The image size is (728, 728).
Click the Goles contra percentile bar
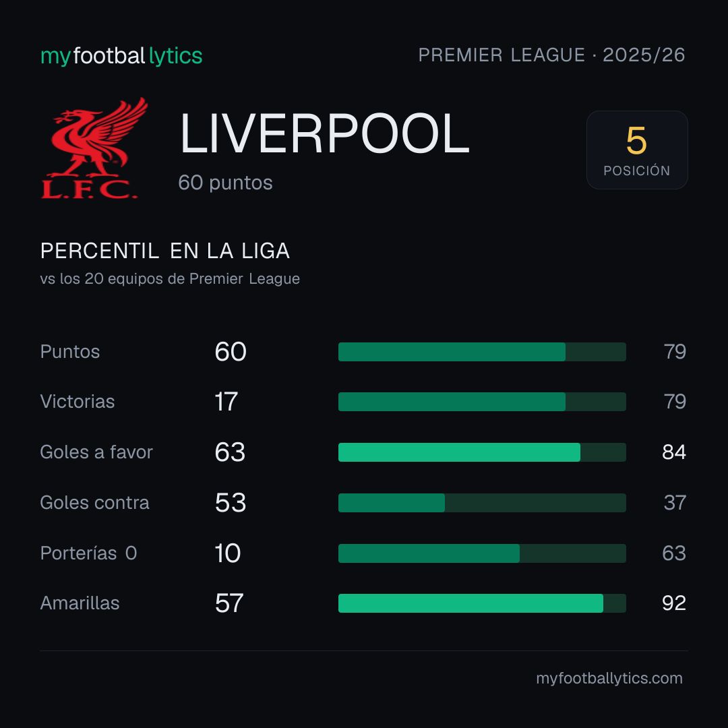pos(482,503)
